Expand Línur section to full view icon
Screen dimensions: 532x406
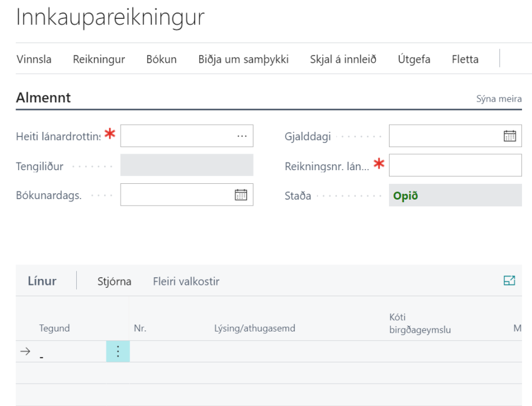coord(509,281)
